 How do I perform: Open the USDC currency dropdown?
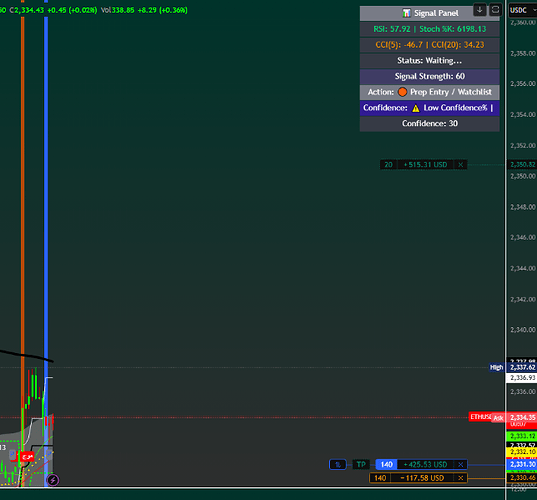(x=523, y=10)
